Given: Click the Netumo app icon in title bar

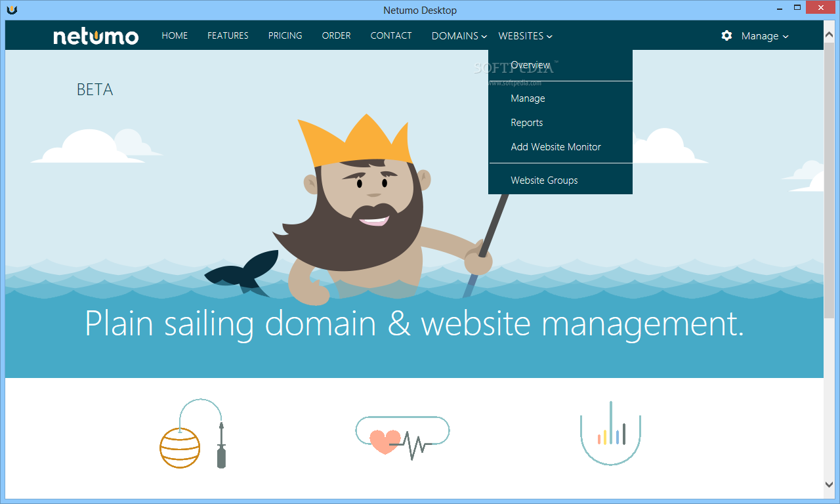Looking at the screenshot, I should click(12, 9).
